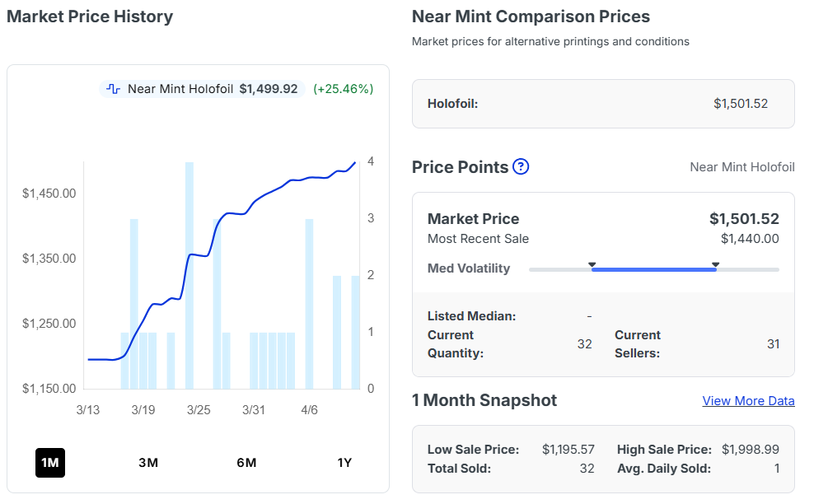Select the 1M time range tab

50,463
